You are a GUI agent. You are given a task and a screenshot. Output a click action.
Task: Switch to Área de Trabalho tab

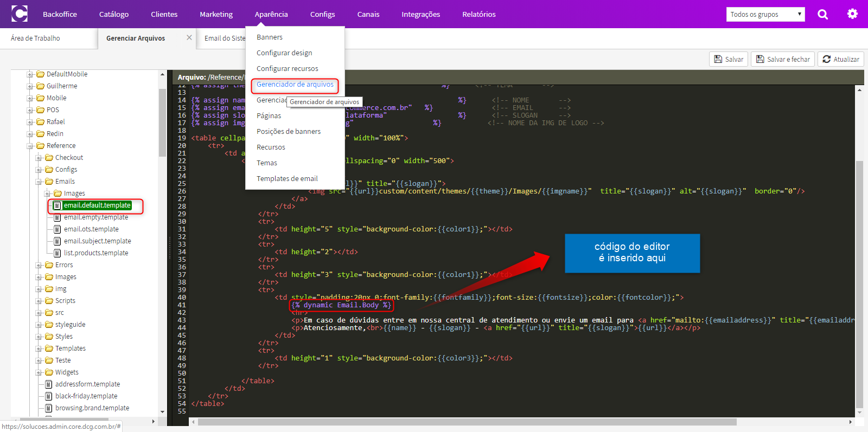click(x=35, y=38)
